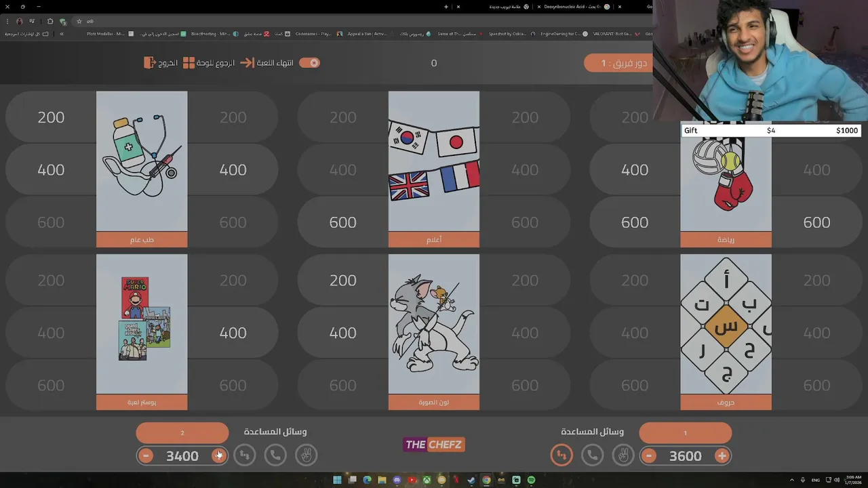Screen dimensions: 868x488
Task: Click the 3400 score value
Action: click(x=182, y=456)
